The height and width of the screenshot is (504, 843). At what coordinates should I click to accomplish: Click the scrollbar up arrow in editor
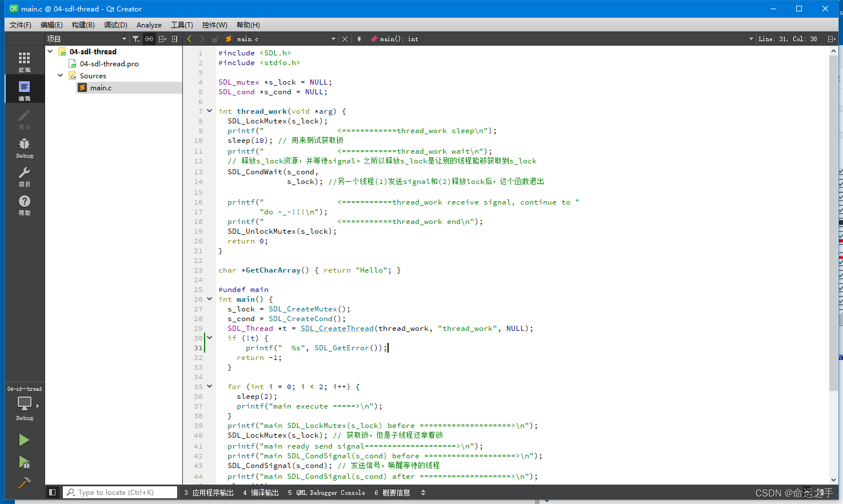click(833, 51)
